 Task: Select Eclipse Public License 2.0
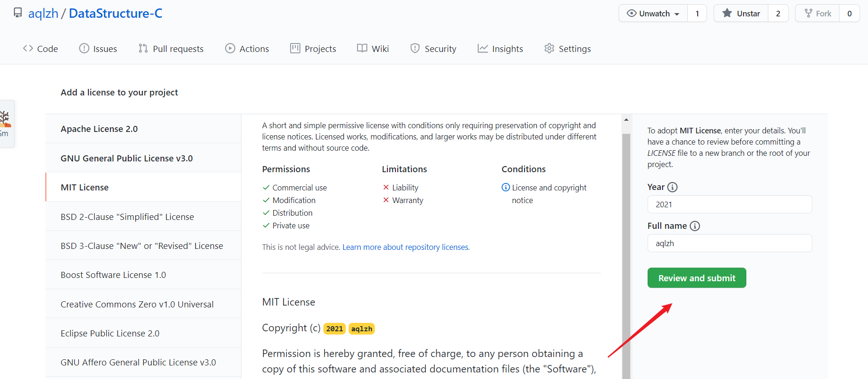(x=143, y=333)
